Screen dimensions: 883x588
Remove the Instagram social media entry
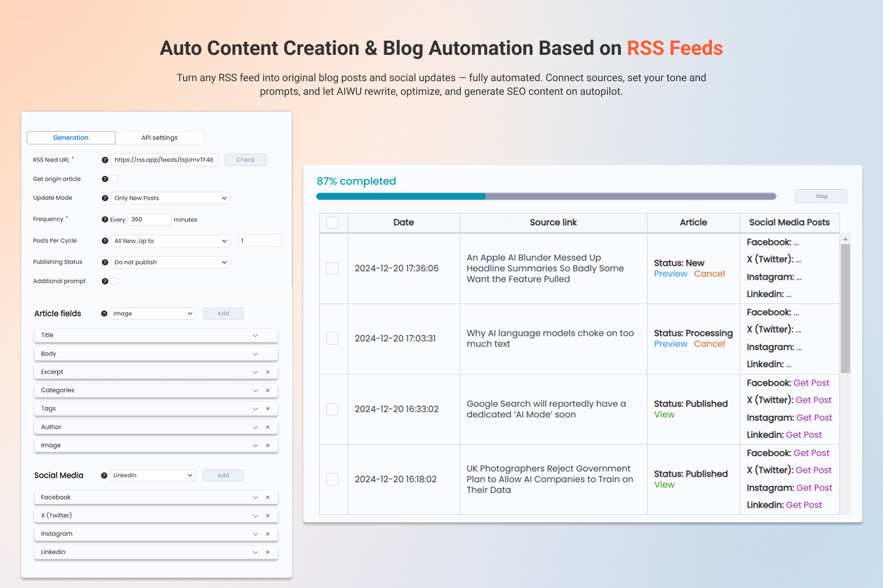pyautogui.click(x=268, y=534)
